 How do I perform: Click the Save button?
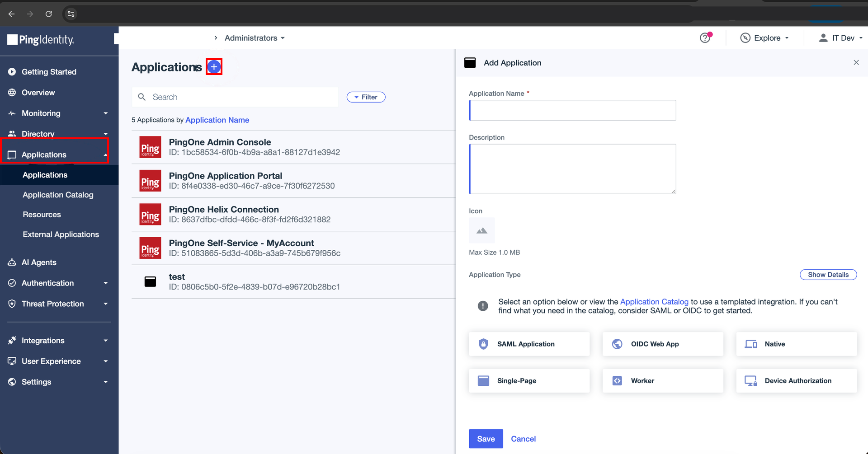tap(486, 439)
